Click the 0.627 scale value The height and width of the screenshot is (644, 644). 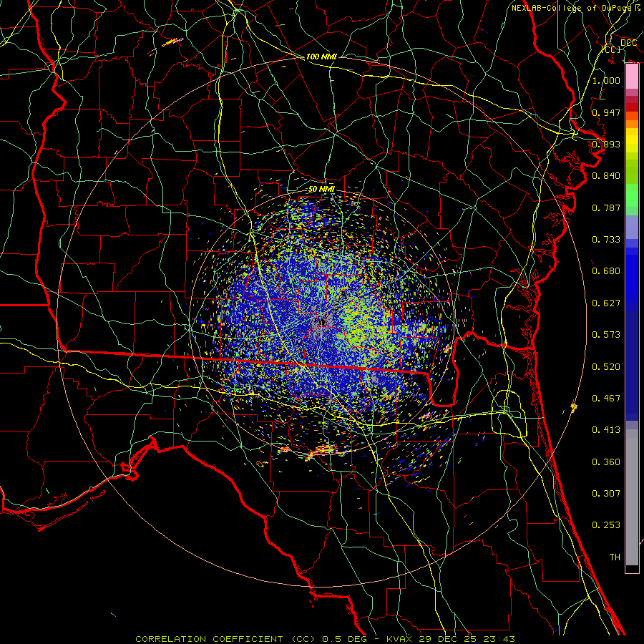(606, 303)
